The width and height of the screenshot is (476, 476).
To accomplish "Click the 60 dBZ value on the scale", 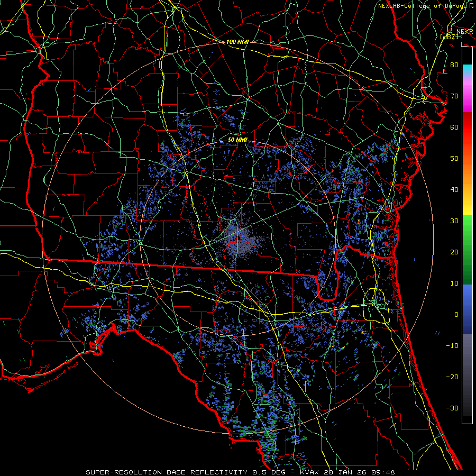I will 454,127.
